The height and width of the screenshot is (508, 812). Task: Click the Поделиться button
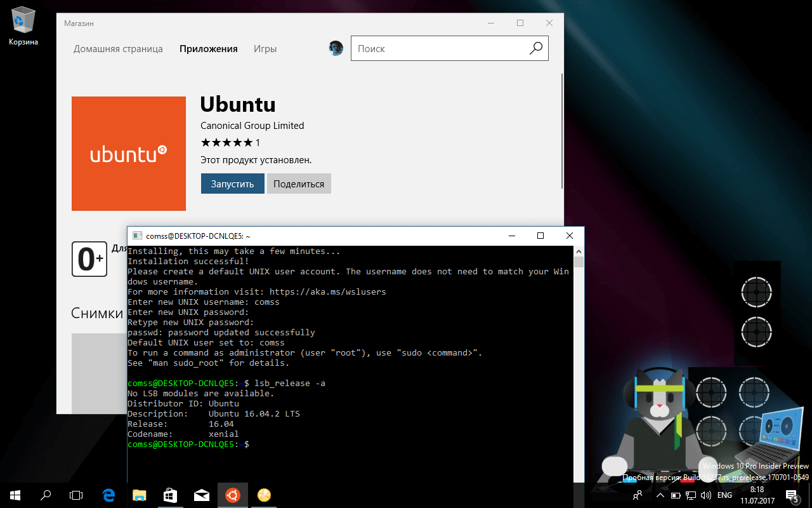point(299,183)
